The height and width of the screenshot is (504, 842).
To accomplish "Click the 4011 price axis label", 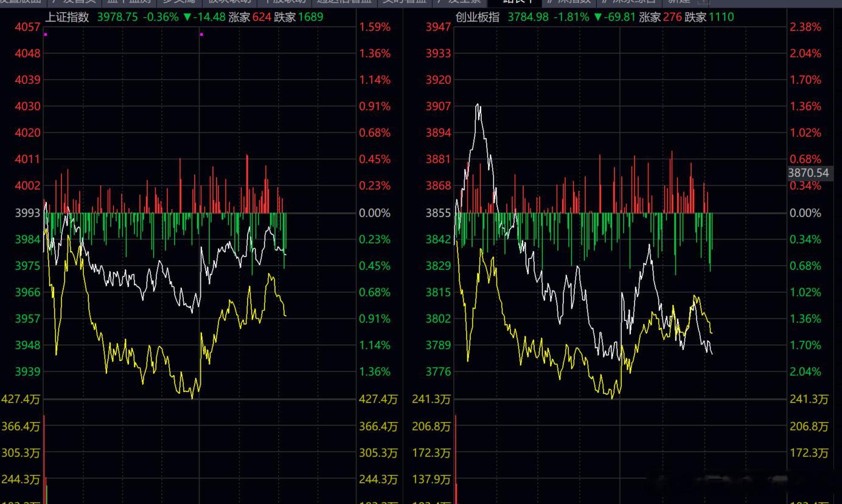I will pos(27,159).
